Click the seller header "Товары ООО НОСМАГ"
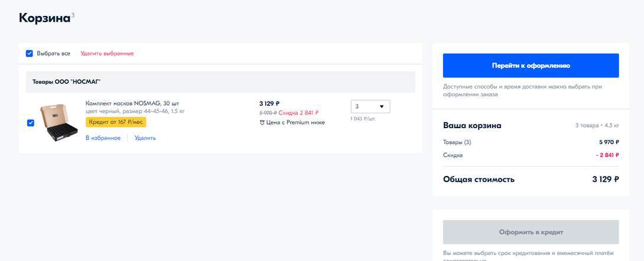This screenshot has height=261, width=644. pos(67,81)
